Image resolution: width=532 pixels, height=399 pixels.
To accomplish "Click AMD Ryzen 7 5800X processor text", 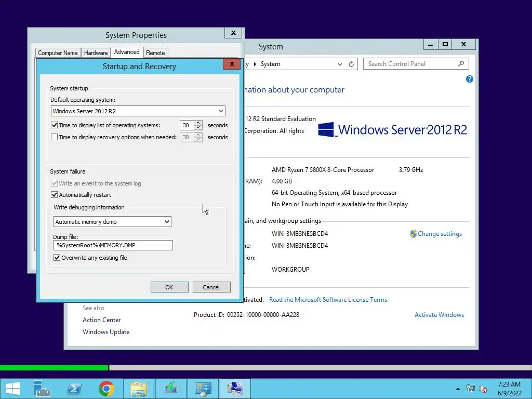I will [x=323, y=170].
